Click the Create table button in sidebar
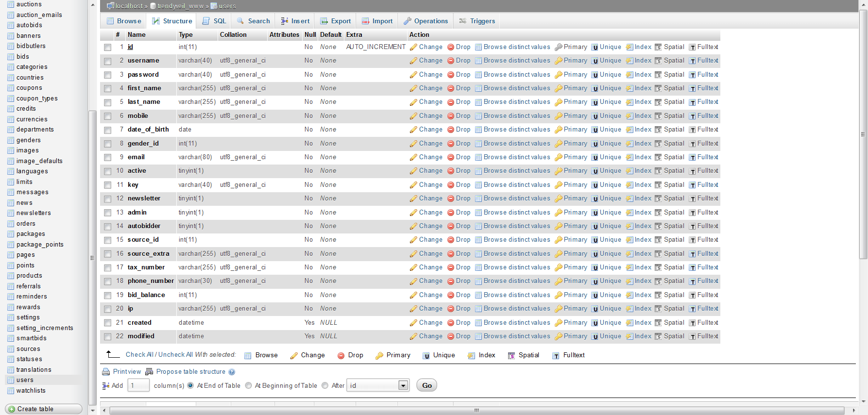The image size is (868, 415). coord(44,409)
